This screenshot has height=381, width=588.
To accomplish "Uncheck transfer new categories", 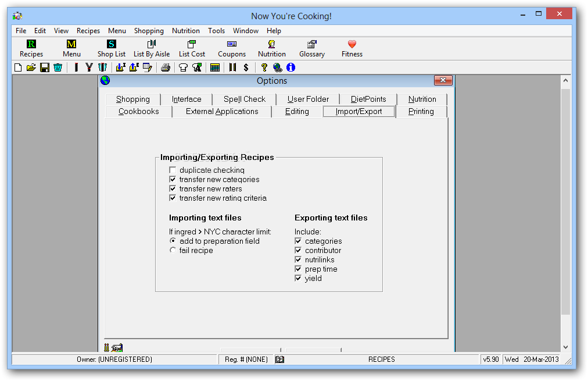I will click(173, 179).
